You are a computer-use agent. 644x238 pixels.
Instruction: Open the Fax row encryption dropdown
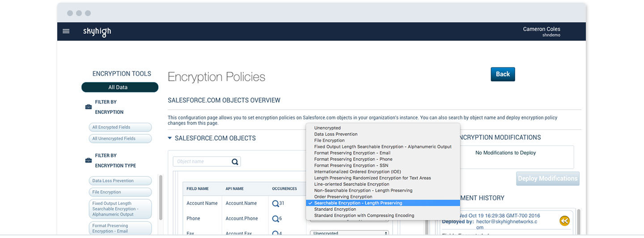(x=349, y=233)
